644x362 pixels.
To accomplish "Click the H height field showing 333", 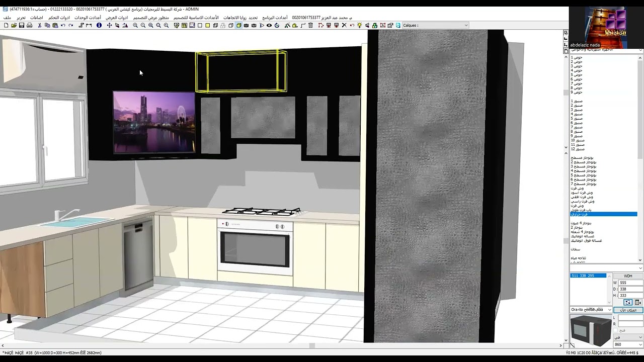I will click(630, 296).
